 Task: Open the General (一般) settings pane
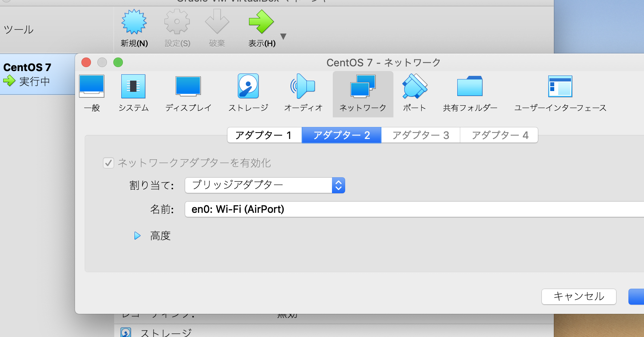[92, 94]
